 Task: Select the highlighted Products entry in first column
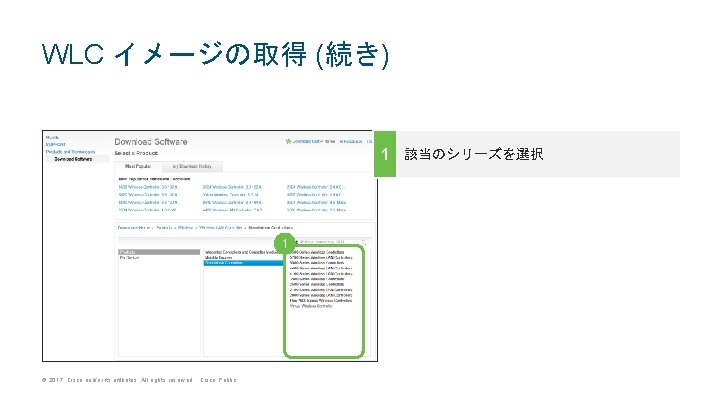[x=159, y=252]
